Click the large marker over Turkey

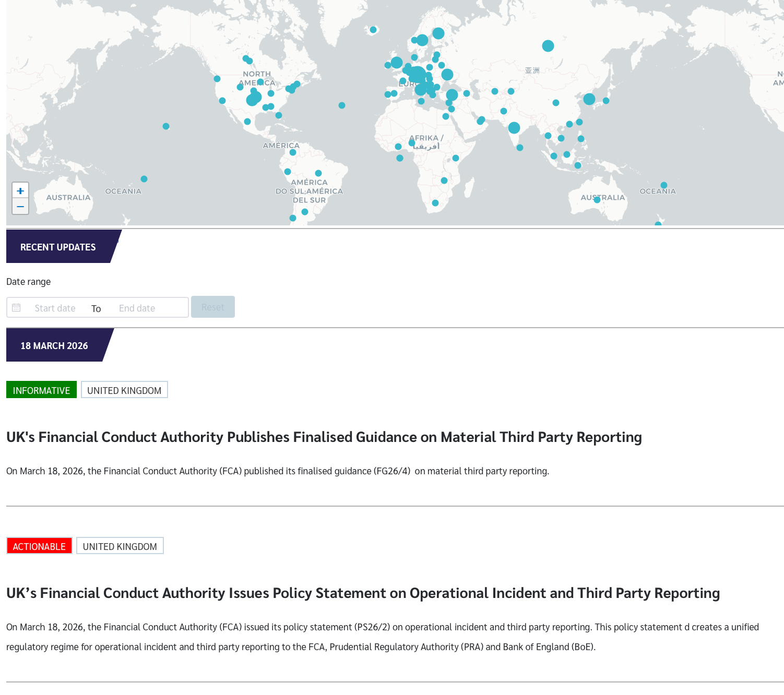click(x=452, y=94)
